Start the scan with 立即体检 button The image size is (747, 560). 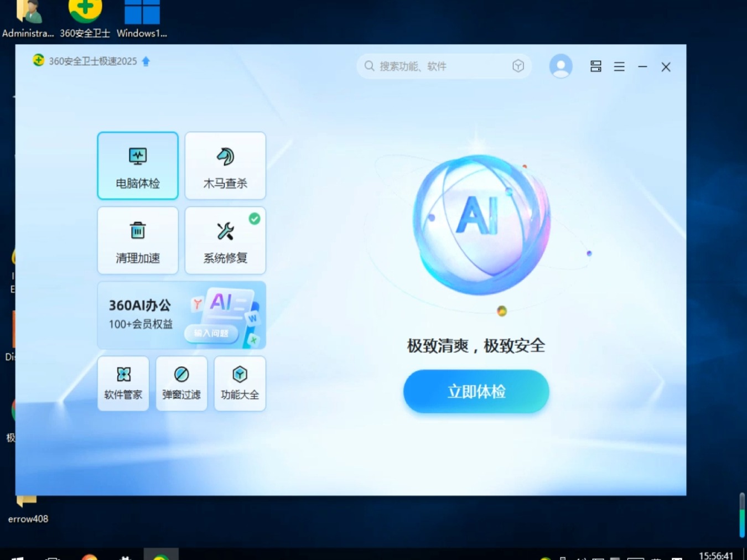pos(476,391)
